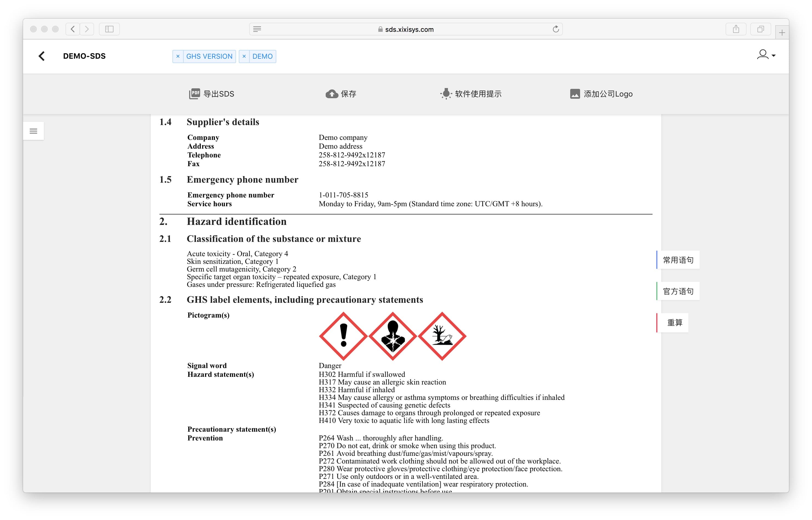Click the P264 wash thoroughly statement
Image resolution: width=812 pixels, height=520 pixels.
tap(381, 438)
